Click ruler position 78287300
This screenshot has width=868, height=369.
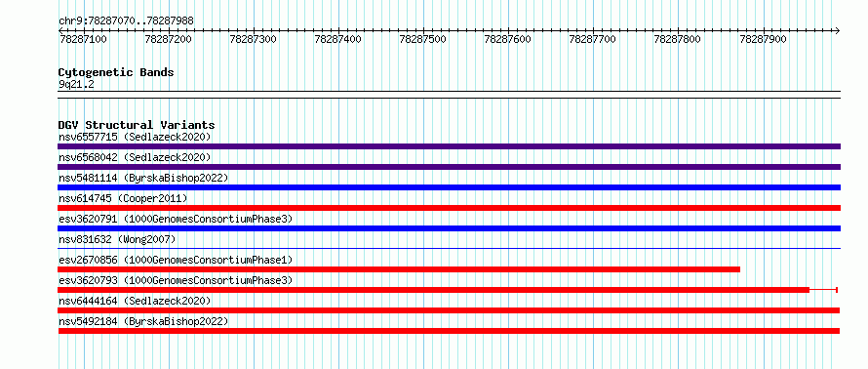pyautogui.click(x=253, y=39)
